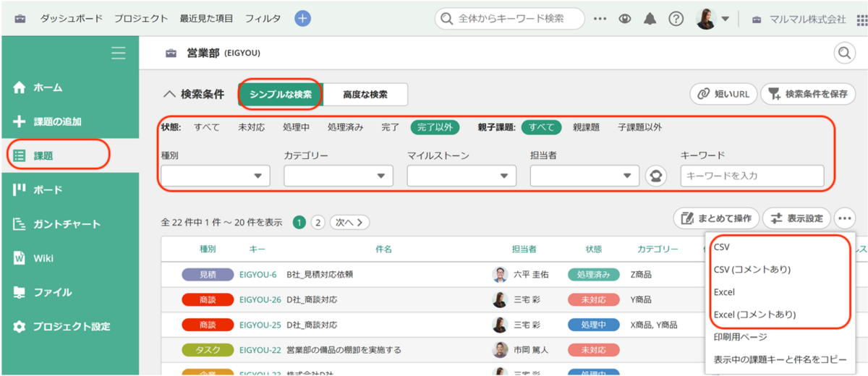The width and height of the screenshot is (868, 376).
Task: Sort by 種別 column header
Action: tap(208, 249)
